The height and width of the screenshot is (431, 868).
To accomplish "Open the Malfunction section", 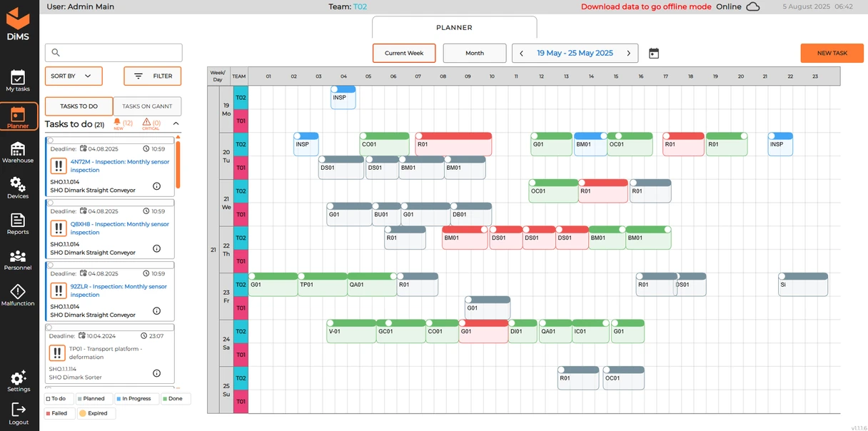I will coord(18,295).
